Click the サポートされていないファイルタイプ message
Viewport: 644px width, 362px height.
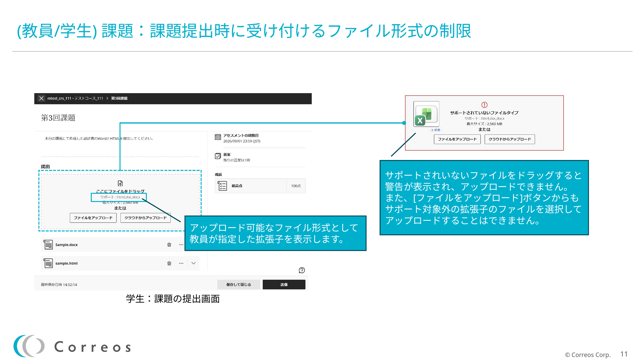click(484, 113)
